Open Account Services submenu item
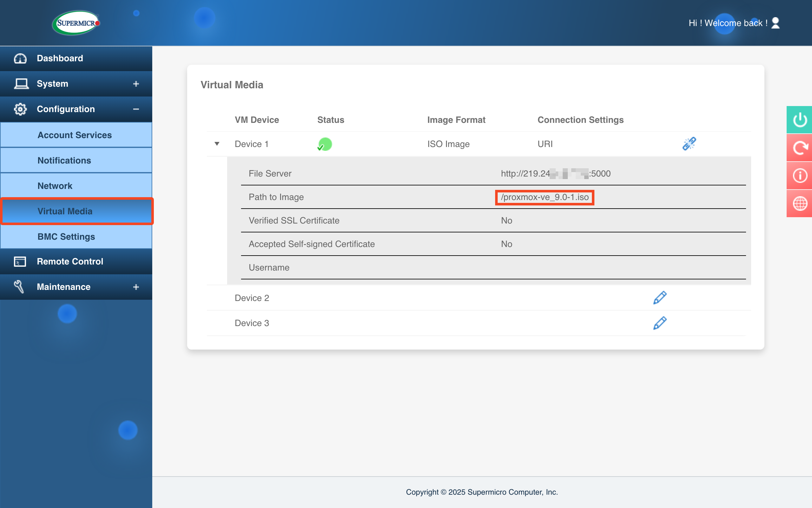 pos(76,135)
